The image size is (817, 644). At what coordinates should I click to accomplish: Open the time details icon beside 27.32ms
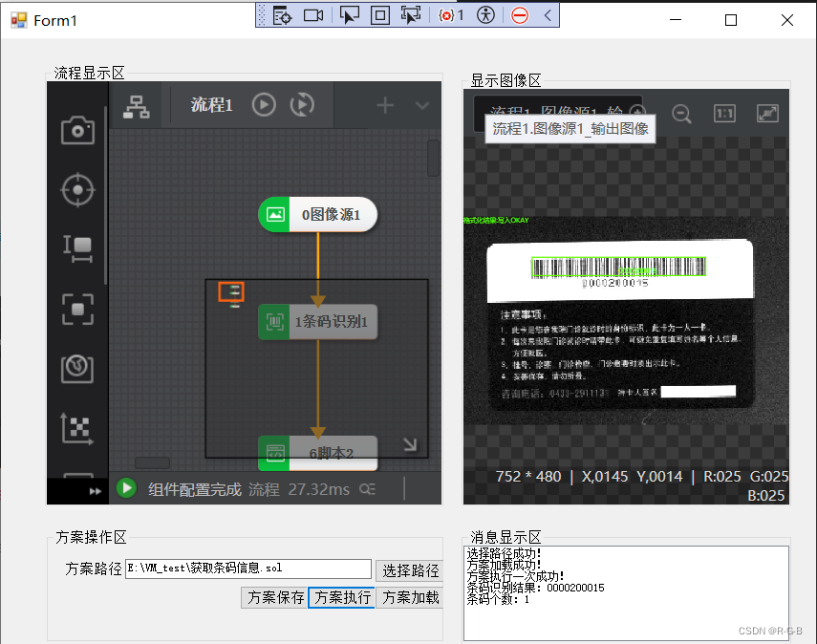coord(367,488)
